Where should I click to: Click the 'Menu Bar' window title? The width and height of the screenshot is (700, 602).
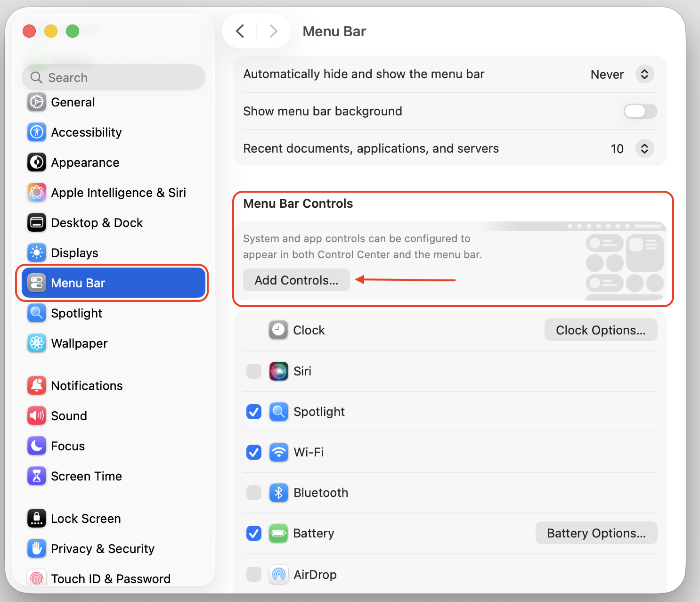[x=334, y=32]
